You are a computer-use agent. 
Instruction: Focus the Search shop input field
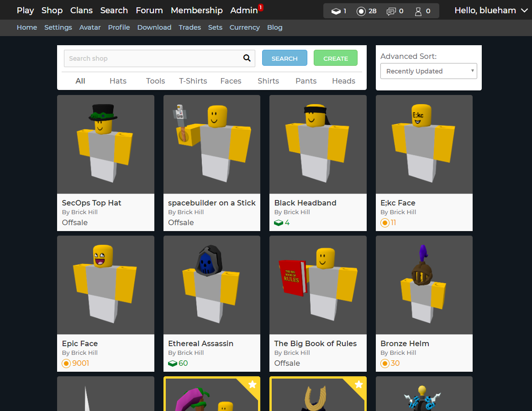coord(153,58)
